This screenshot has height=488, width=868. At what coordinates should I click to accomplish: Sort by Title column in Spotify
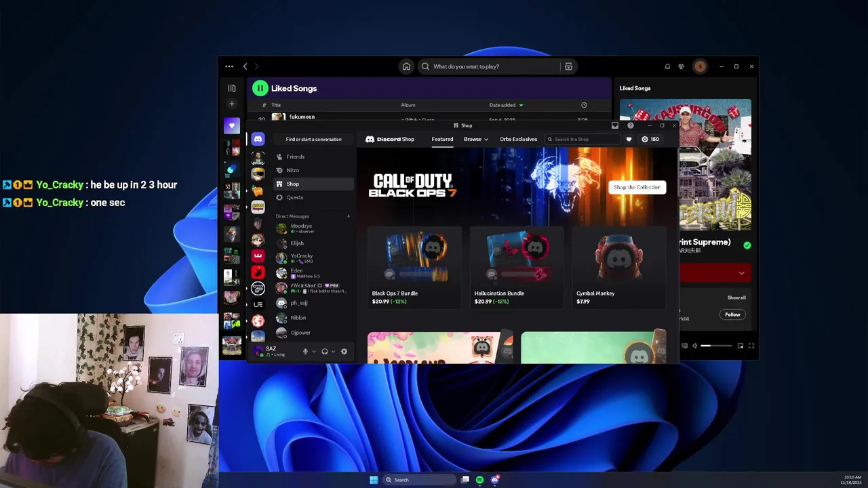(x=276, y=105)
